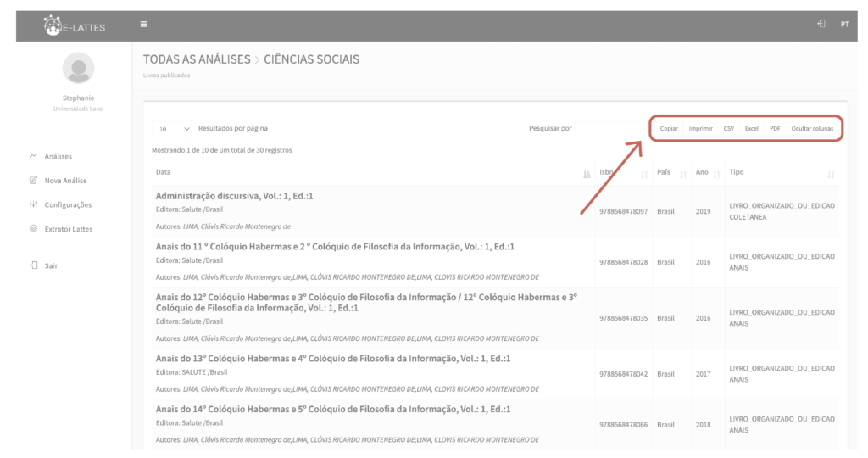Image resolution: width=868 pixels, height=458 pixels.
Task: Sort table by Data column
Action: coord(587,173)
